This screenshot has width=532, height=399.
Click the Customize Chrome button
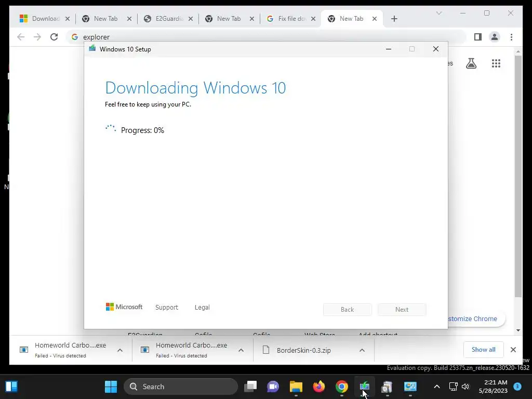click(x=476, y=319)
